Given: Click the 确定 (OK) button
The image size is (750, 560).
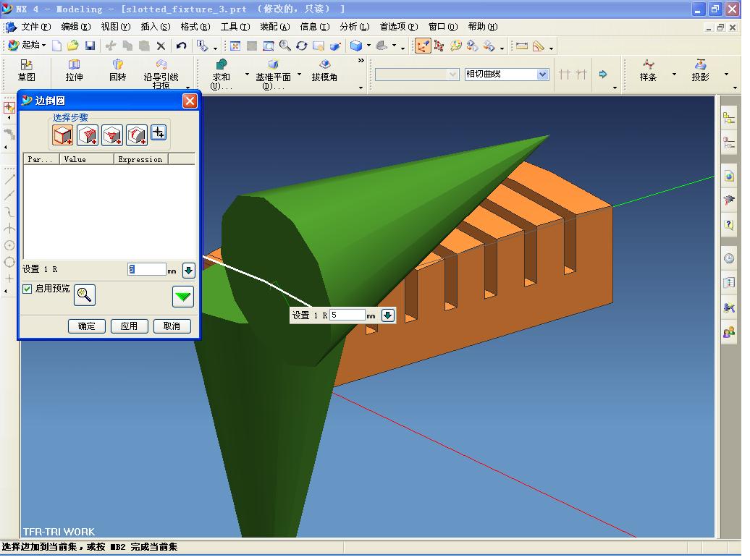Looking at the screenshot, I should pos(87,326).
